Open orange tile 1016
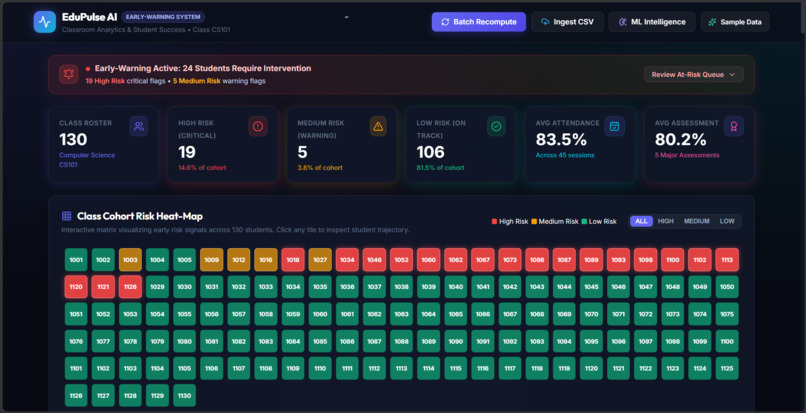806x413 pixels. (266, 260)
